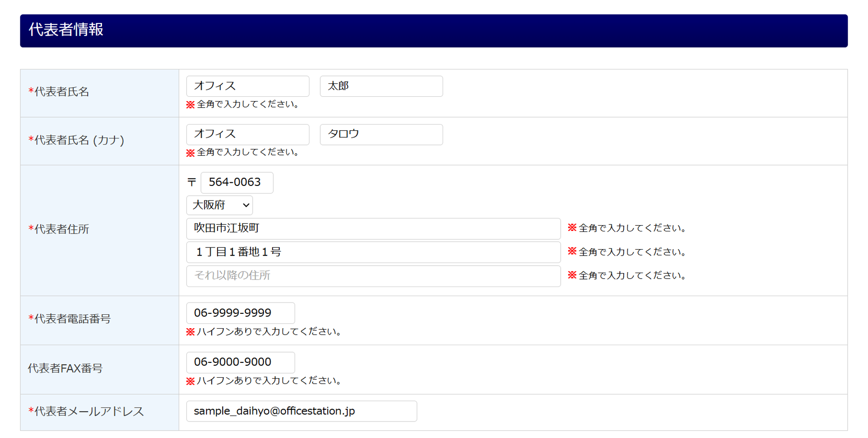The image size is (868, 438).
Task: Click the dropdown arrow beside 大阪府
Action: click(246, 205)
